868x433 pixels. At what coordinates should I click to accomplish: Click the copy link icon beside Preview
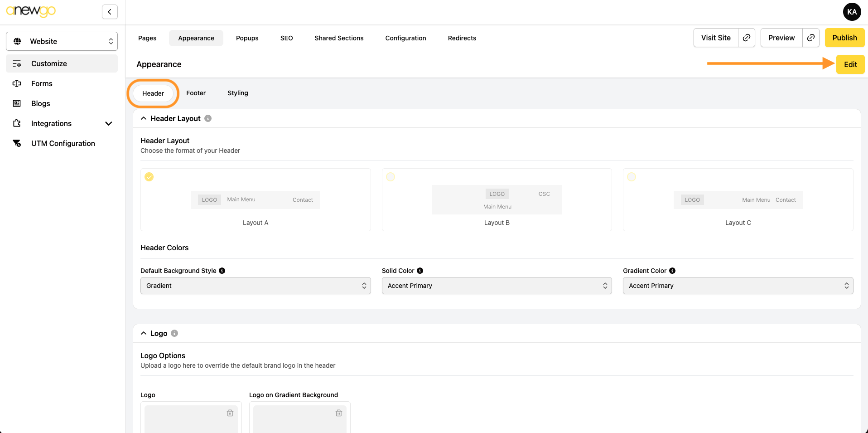[x=811, y=38]
